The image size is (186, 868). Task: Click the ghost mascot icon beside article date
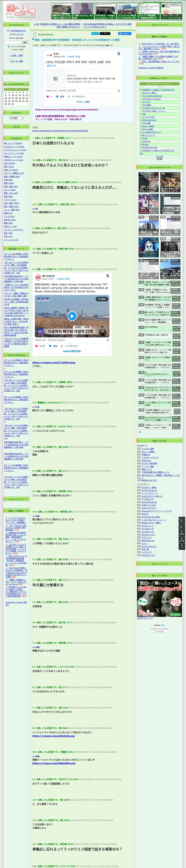point(34,34)
